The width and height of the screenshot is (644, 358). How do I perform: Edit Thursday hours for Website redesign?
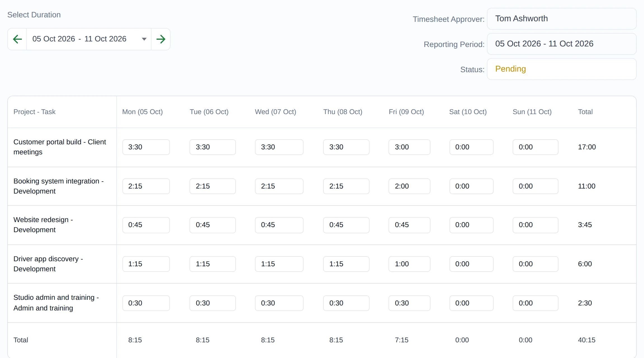coord(346,225)
